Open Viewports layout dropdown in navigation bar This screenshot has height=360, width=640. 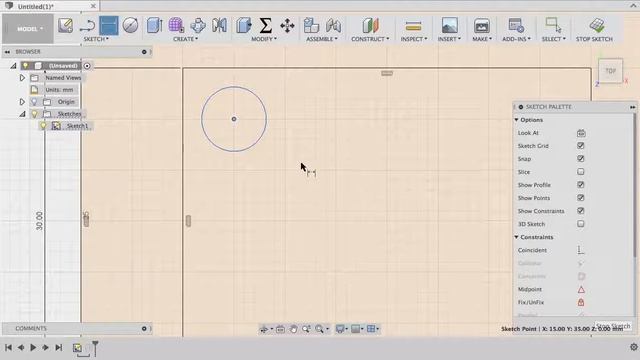click(373, 329)
